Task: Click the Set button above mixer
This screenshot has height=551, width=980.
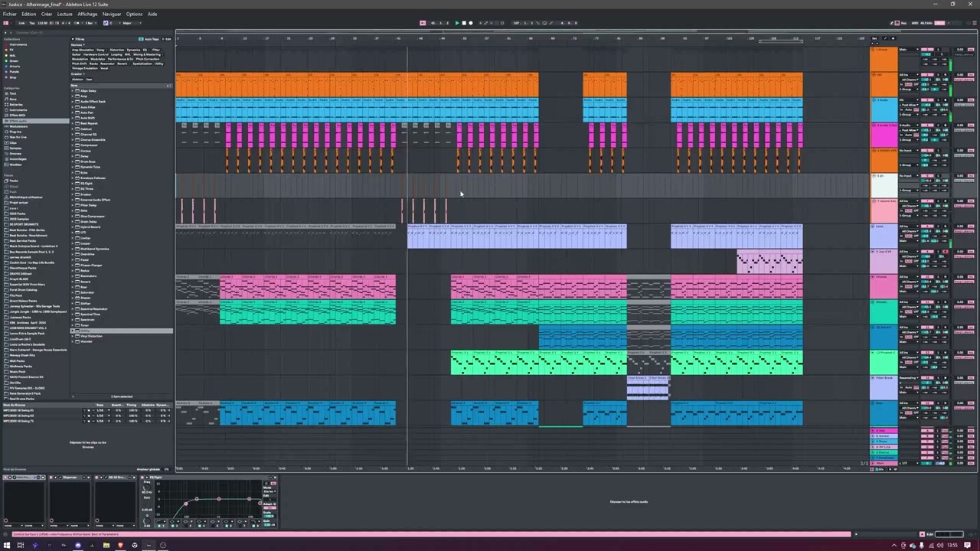Action: [x=874, y=38]
